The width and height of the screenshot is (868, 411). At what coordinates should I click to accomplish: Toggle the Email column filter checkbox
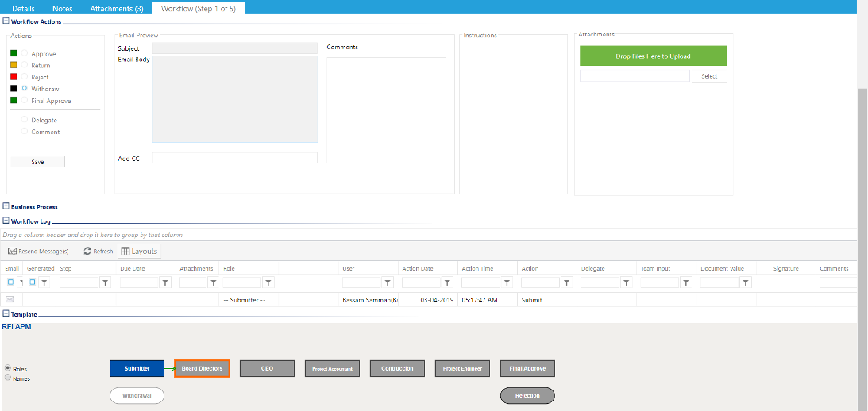coord(10,282)
